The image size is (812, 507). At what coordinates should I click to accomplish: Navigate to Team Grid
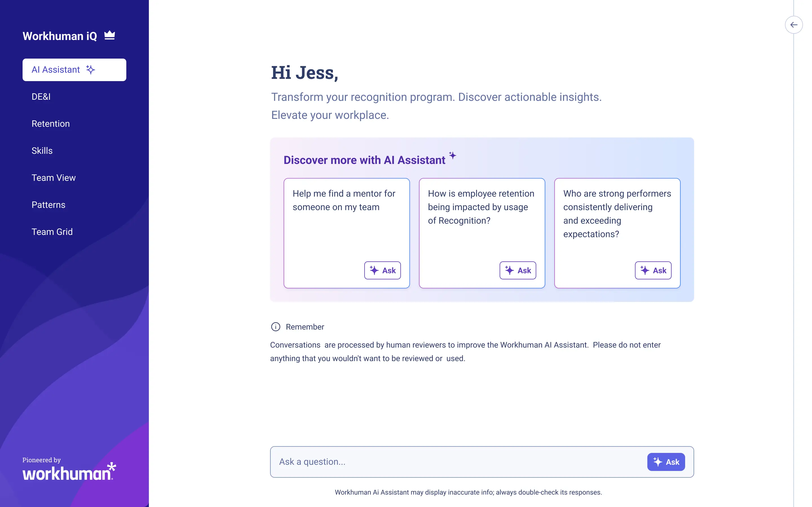point(52,232)
